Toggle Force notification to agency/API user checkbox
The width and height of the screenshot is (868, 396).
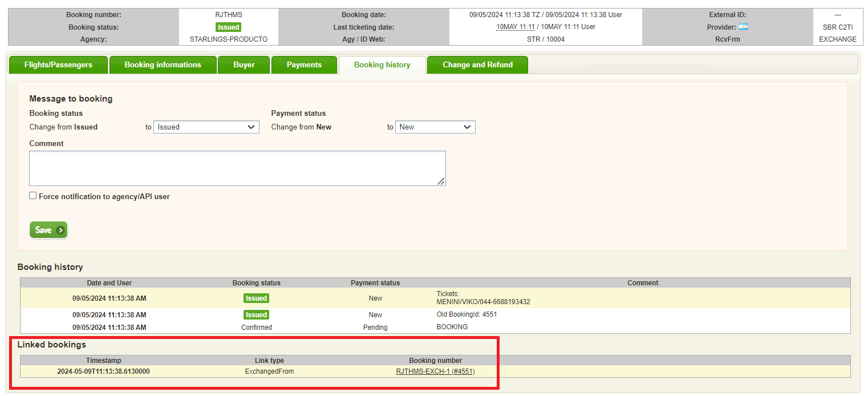click(x=33, y=196)
